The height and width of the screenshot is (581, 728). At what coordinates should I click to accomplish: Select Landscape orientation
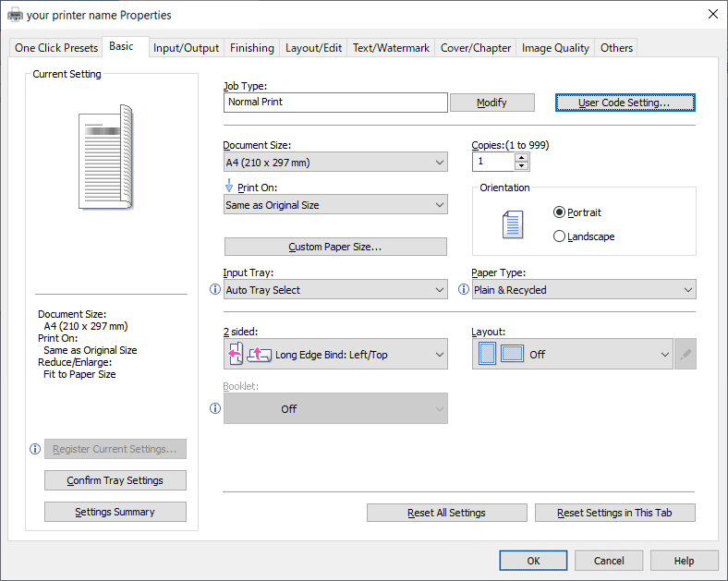pyautogui.click(x=559, y=236)
